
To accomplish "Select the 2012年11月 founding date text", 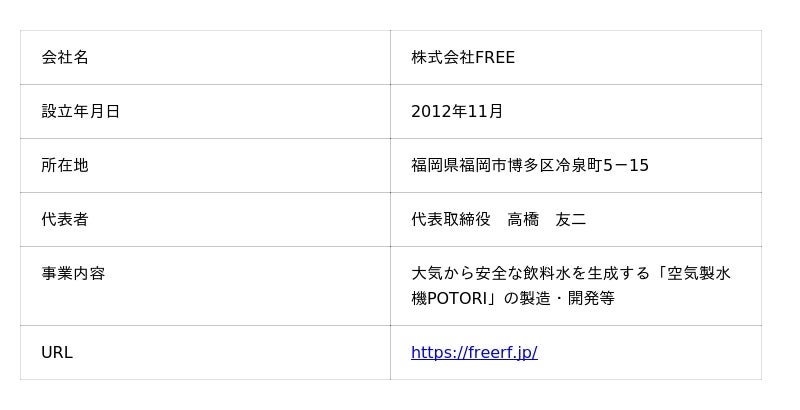I will (457, 112).
